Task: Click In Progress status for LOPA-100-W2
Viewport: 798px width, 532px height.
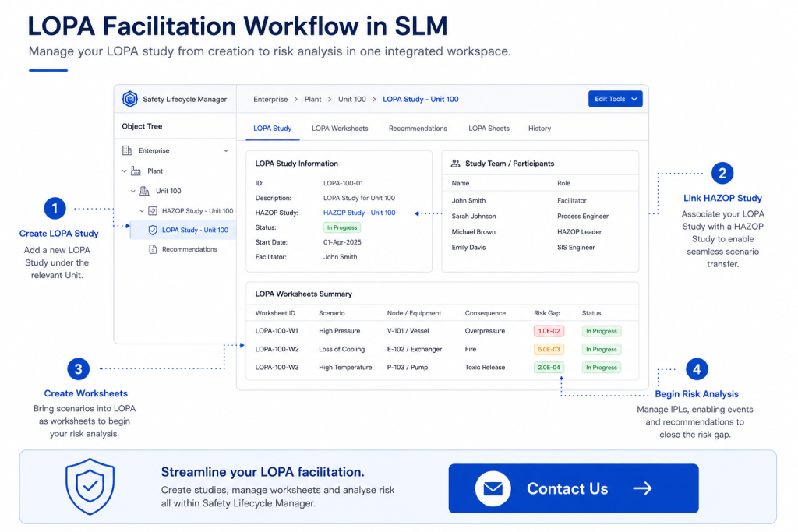Action: click(601, 350)
